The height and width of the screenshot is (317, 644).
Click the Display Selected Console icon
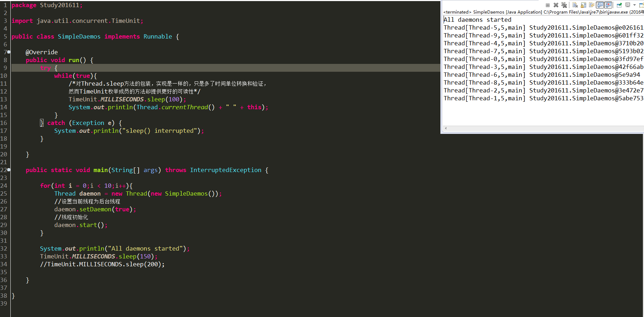(628, 5)
